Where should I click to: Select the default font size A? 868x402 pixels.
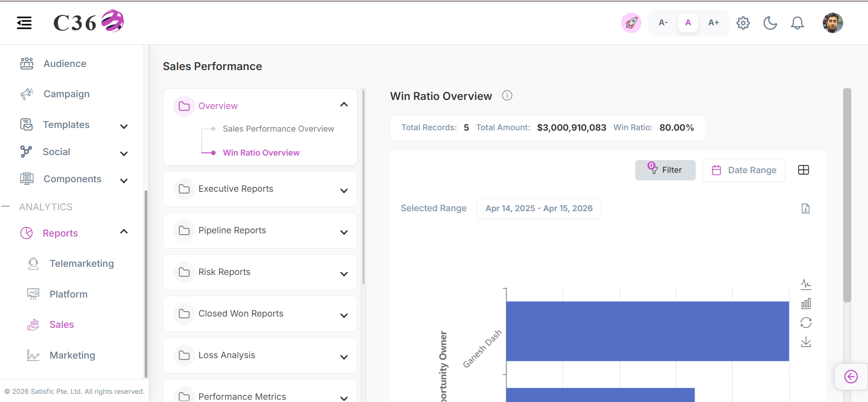tap(688, 23)
